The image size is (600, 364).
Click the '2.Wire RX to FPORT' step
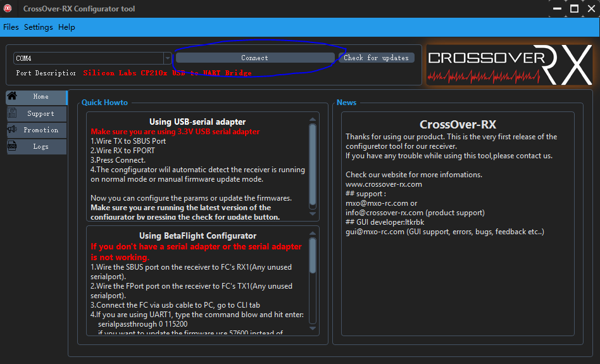tap(123, 151)
